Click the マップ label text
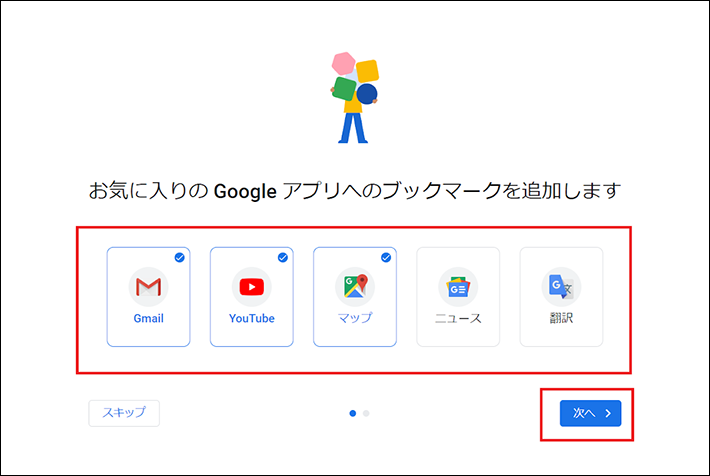710x476 pixels. coord(355,318)
